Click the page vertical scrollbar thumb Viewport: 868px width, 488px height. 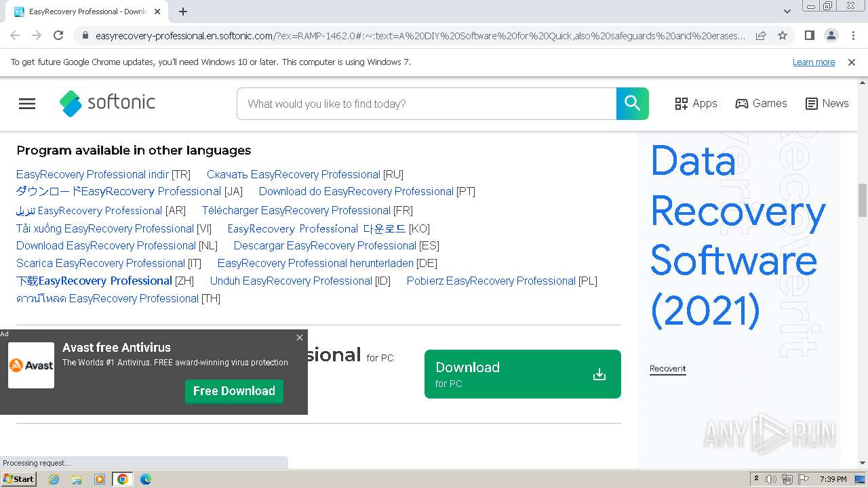863,201
